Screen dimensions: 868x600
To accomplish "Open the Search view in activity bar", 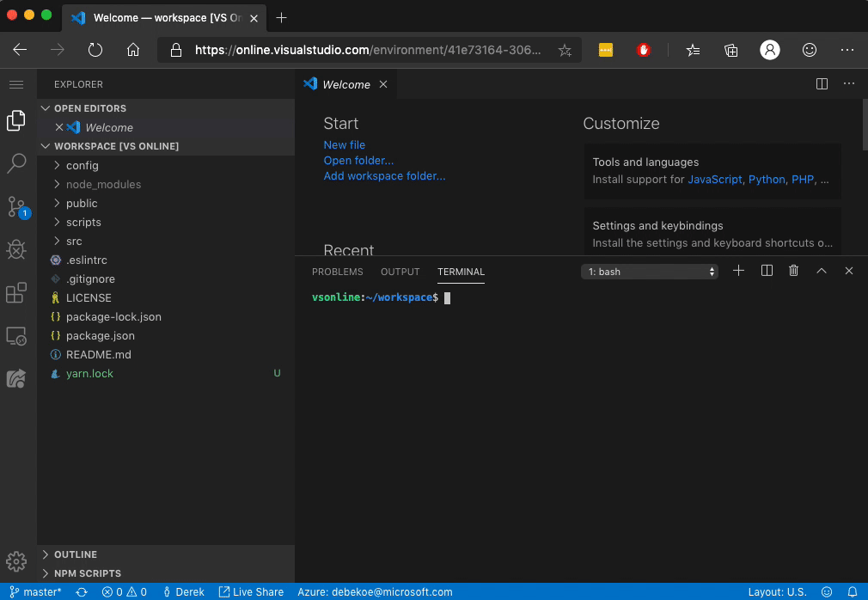I will click(16, 163).
